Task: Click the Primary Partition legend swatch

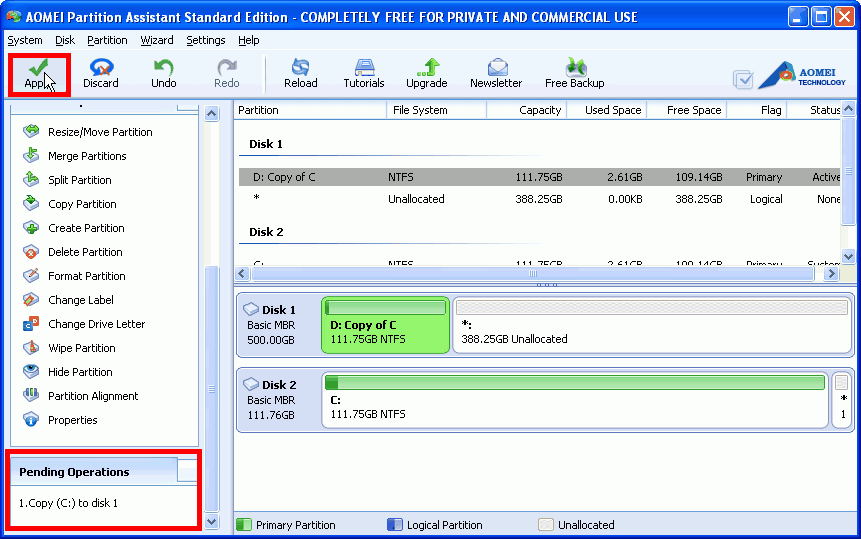Action: pyautogui.click(x=244, y=525)
